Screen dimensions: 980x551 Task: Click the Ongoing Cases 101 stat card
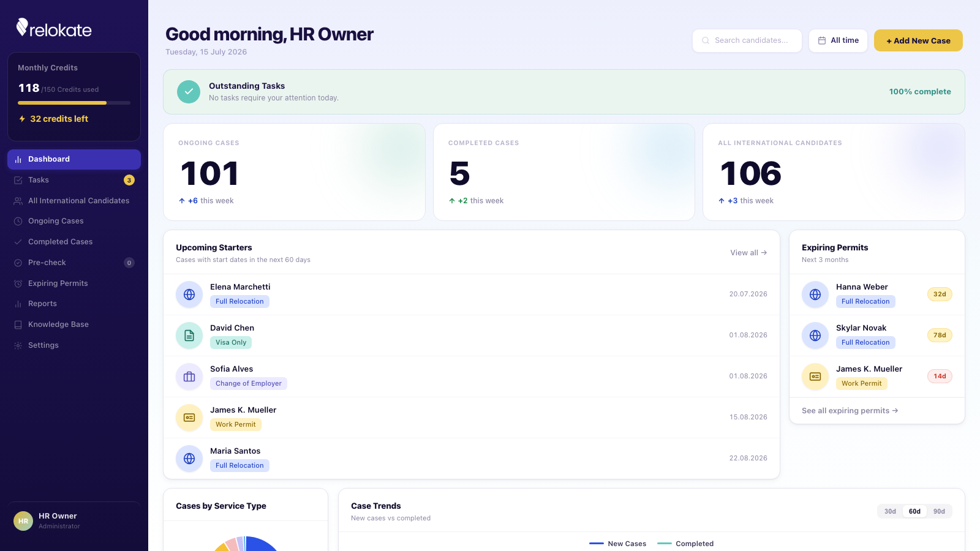point(294,172)
